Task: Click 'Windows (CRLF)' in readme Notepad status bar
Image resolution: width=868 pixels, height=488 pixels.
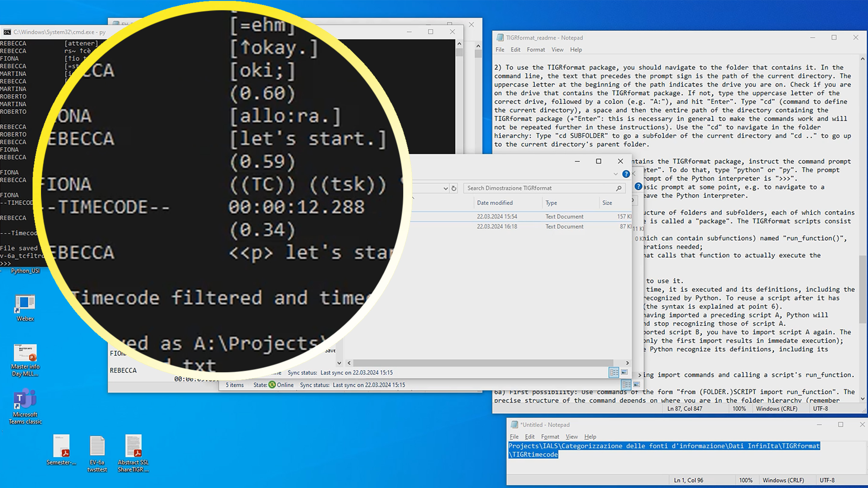Action: coord(777,408)
